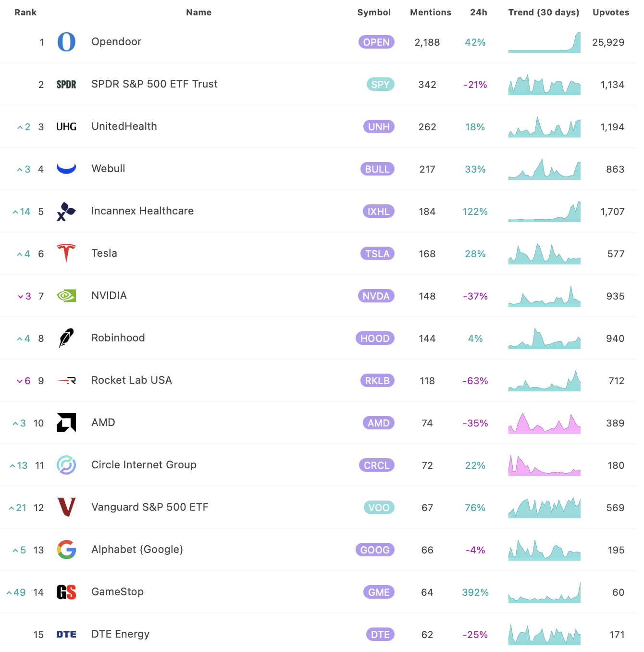Select the OPEN symbol badge

(x=376, y=42)
